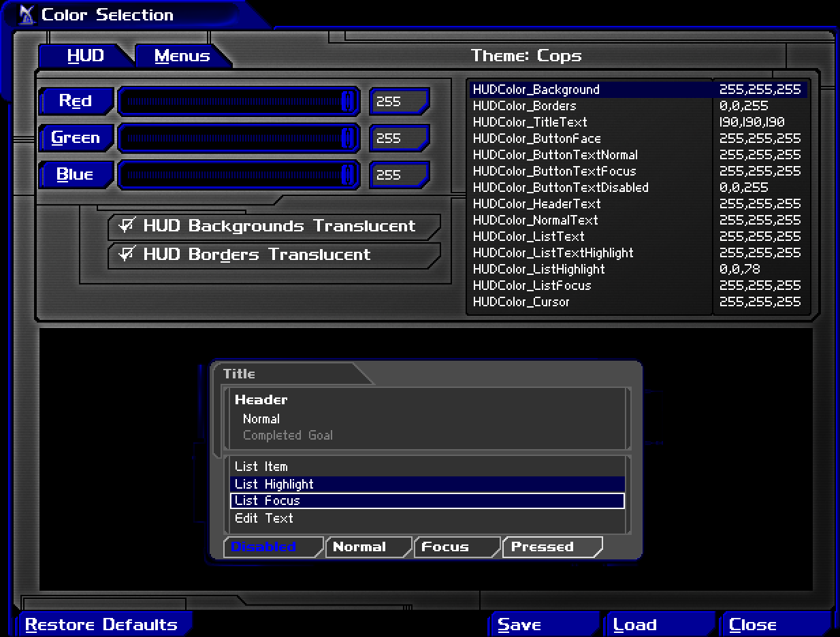This screenshot has height=637, width=840.
Task: Select HUDColor_ListTextHighlight row
Action: pyautogui.click(x=639, y=252)
